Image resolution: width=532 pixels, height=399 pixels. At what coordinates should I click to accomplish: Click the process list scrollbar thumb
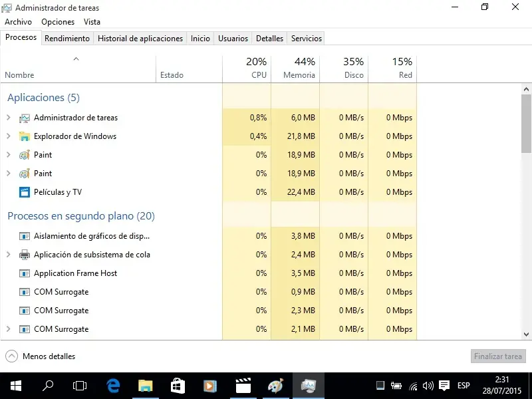tap(526, 124)
